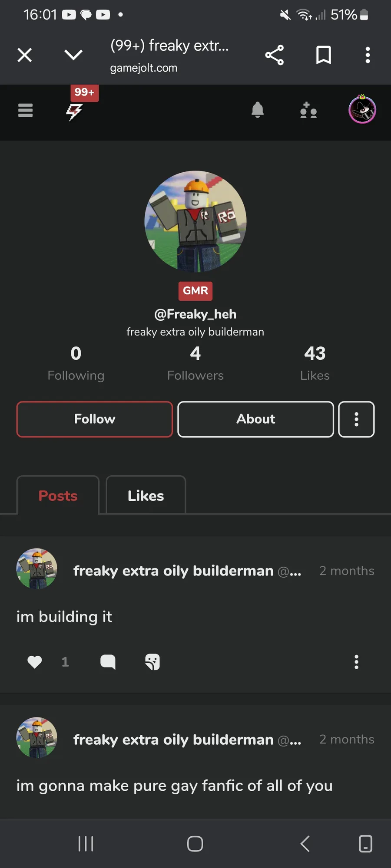Add a sticker to the "im building it" post

click(x=152, y=662)
